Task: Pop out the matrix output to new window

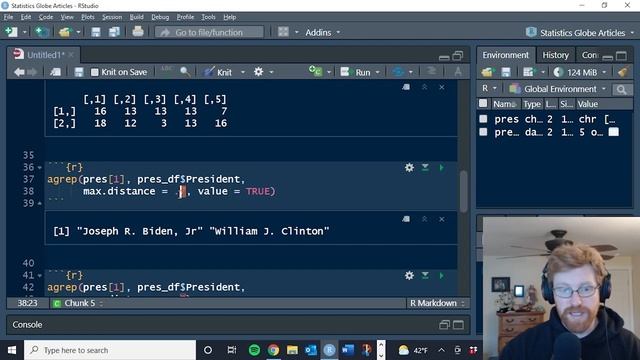Action: point(406,87)
